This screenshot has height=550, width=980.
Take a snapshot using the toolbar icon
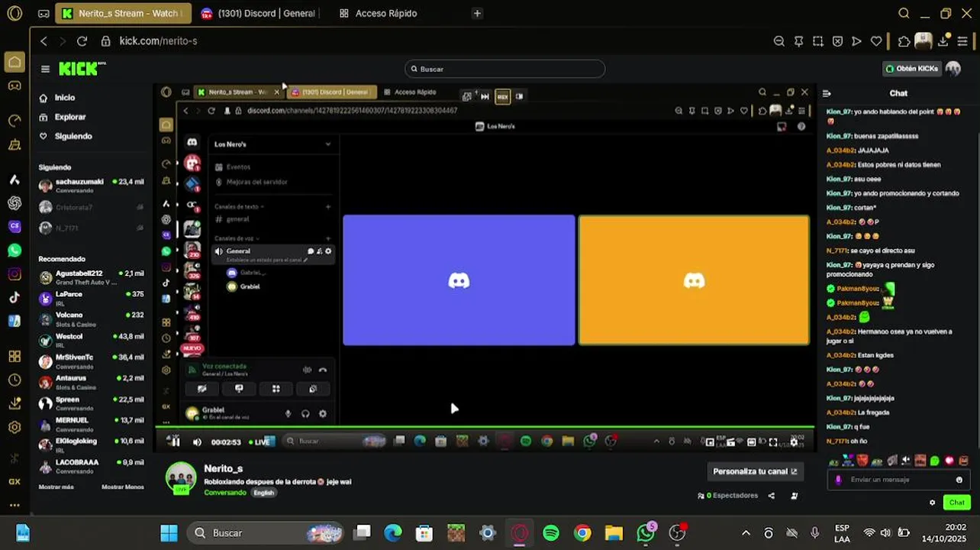(x=818, y=41)
